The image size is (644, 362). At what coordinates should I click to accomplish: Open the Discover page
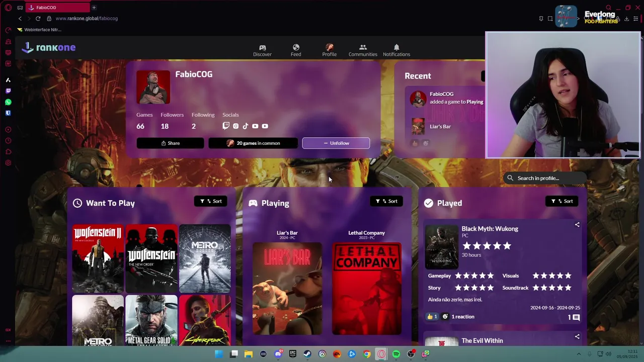click(262, 50)
